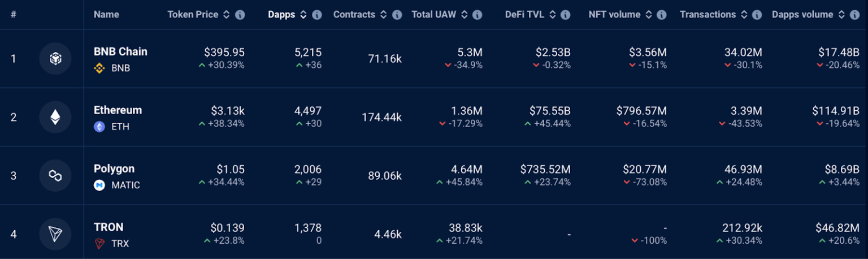Click the small yellow BNB token icon
The width and height of the screenshot is (868, 259).
pyautogui.click(x=99, y=68)
